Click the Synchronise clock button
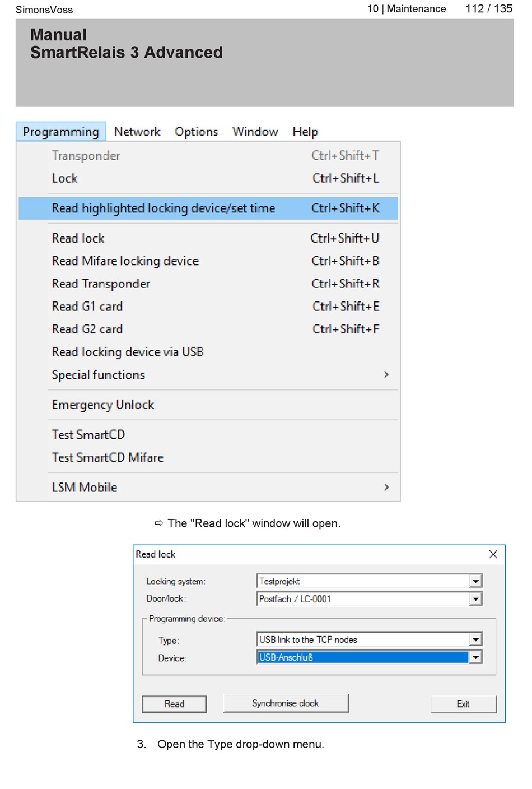The height and width of the screenshot is (789, 532). [x=286, y=703]
